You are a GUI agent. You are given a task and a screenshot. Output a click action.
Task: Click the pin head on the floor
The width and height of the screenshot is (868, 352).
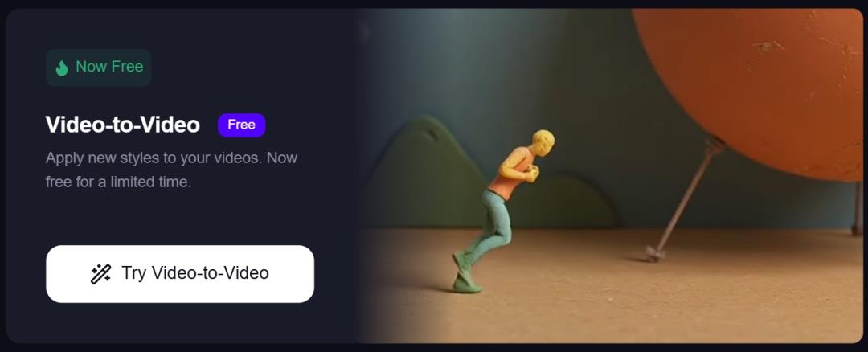(x=653, y=255)
